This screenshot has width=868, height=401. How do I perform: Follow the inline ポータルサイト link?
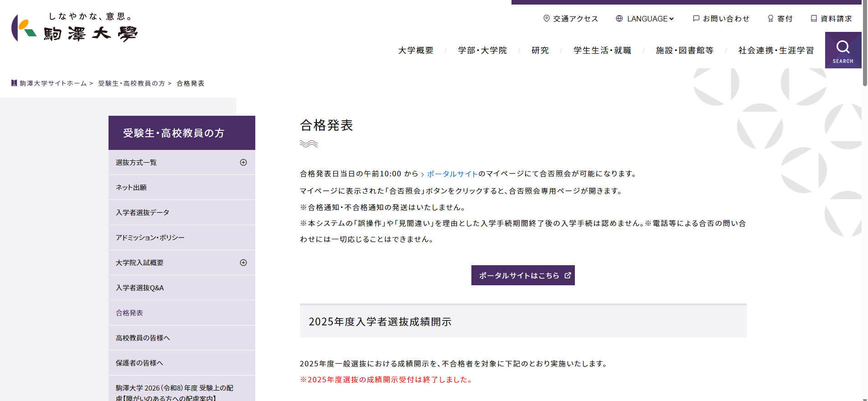[452, 174]
